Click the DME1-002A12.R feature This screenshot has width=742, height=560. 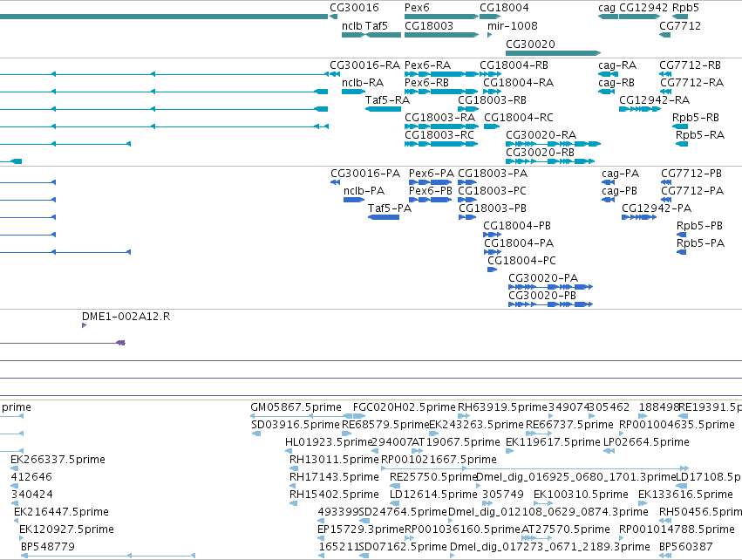84,325
